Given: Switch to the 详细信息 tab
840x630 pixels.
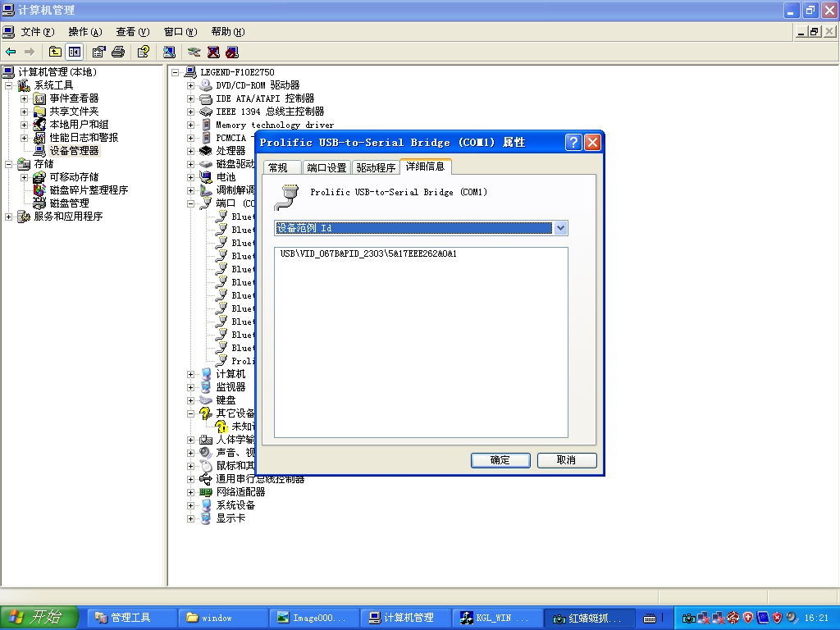Looking at the screenshot, I should 426,167.
